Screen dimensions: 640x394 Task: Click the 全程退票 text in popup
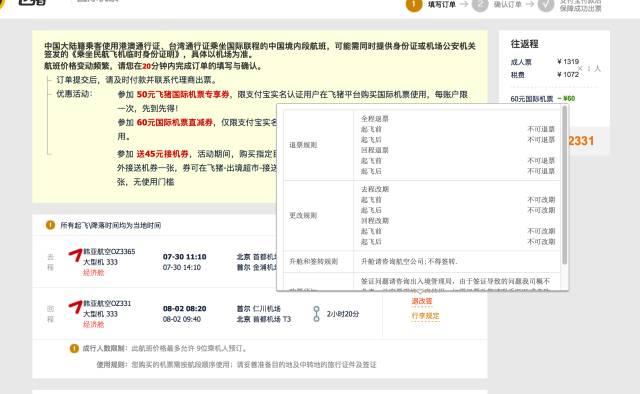click(375, 119)
